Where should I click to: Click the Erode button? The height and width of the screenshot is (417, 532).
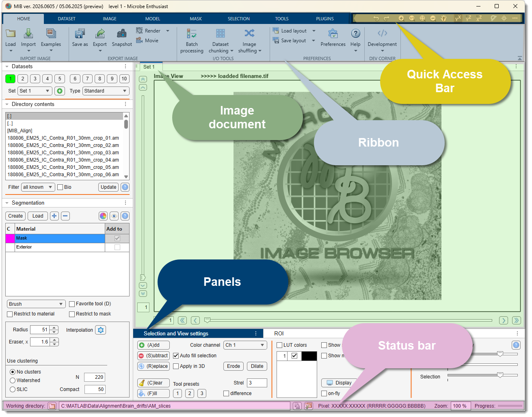(234, 366)
